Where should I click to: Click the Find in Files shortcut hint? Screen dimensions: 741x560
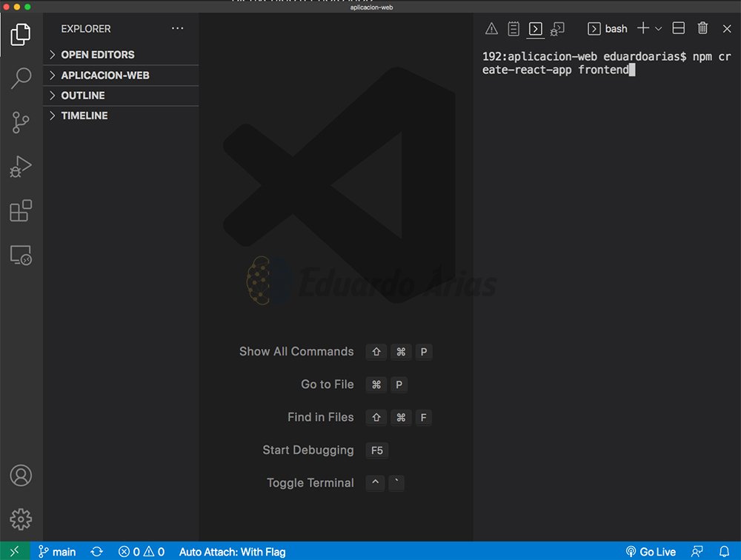click(x=359, y=417)
